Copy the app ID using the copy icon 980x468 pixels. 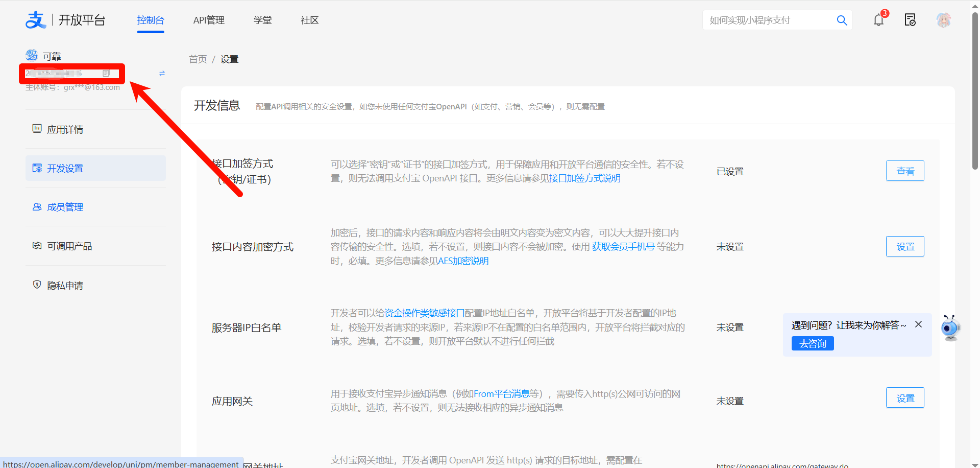click(106, 73)
